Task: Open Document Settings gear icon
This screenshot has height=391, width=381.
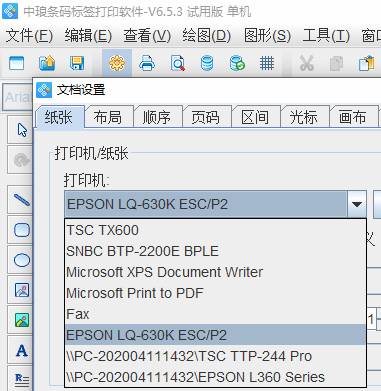Action: [117, 63]
